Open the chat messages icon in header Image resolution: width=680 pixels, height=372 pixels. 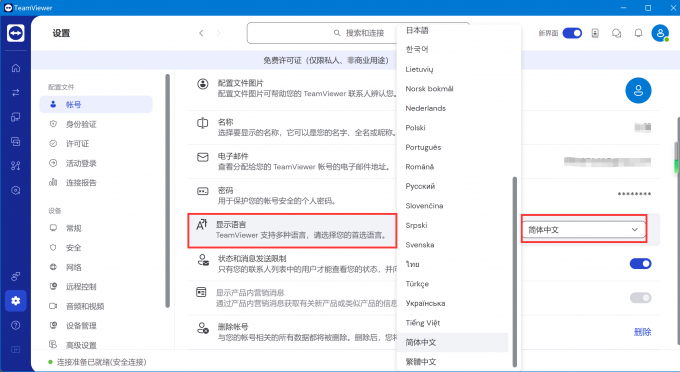(616, 33)
